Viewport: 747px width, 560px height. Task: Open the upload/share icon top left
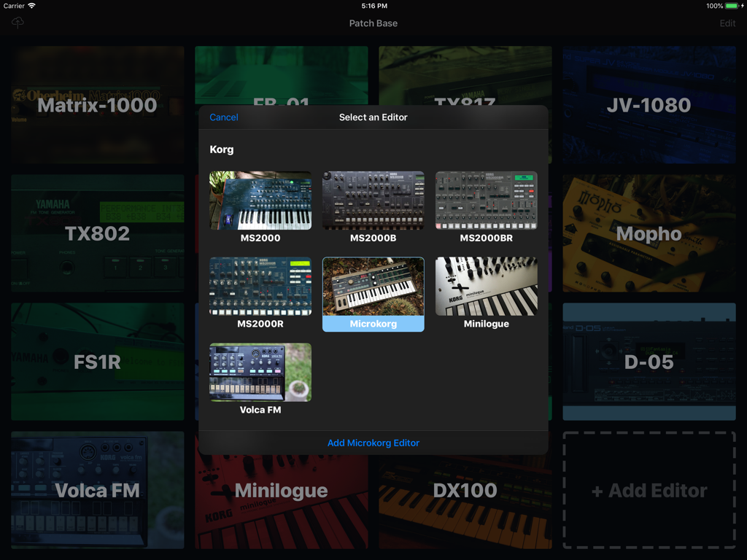[x=18, y=23]
